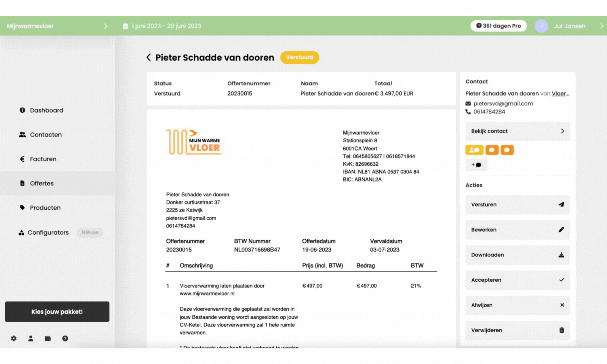Click the 0614784284 number in Contact panel
Viewport: 607px width, 364px height.
(489, 111)
